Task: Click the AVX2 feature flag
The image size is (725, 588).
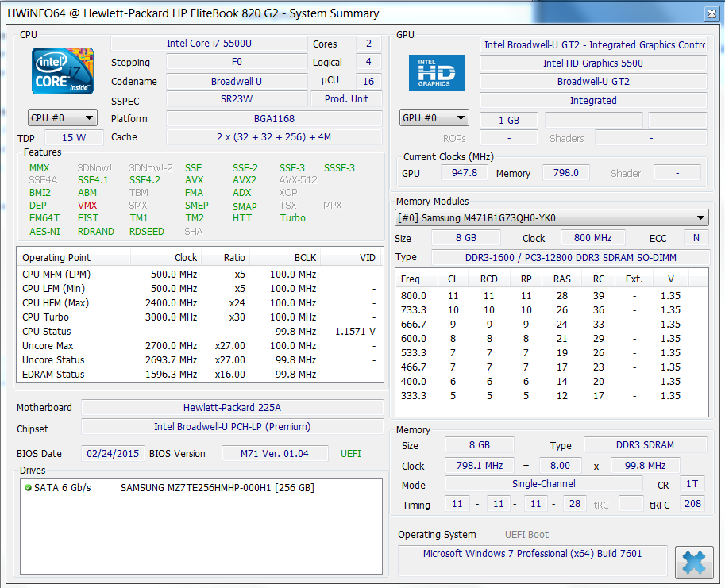Action: (245, 179)
